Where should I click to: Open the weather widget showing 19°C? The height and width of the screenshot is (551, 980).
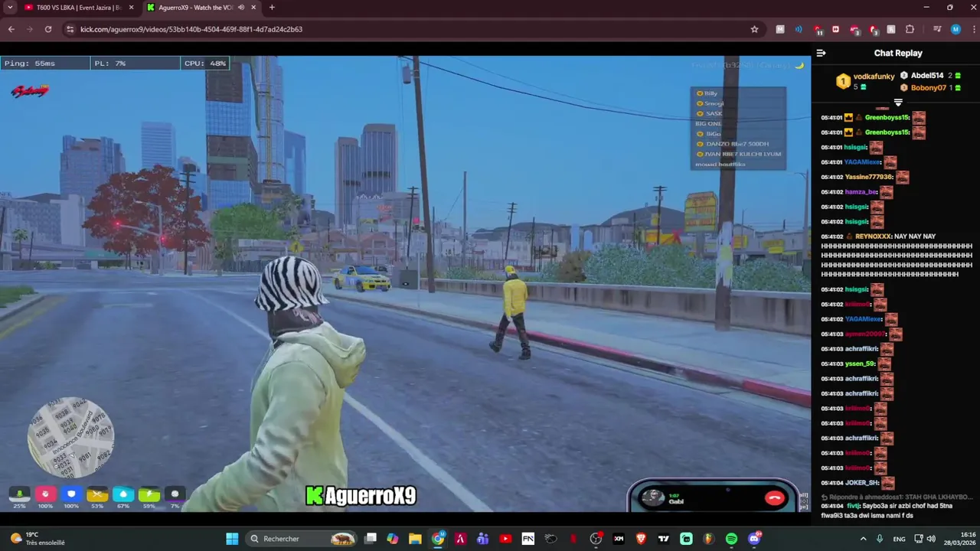38,539
